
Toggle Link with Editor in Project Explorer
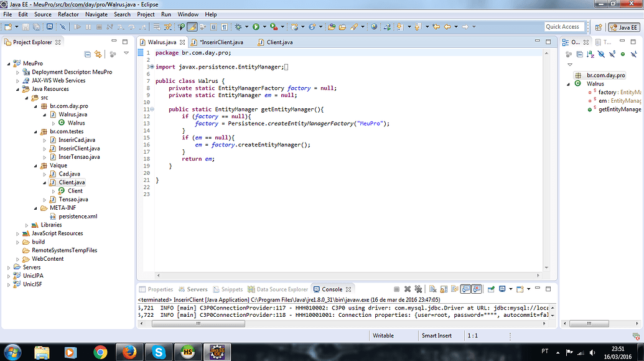click(x=98, y=55)
